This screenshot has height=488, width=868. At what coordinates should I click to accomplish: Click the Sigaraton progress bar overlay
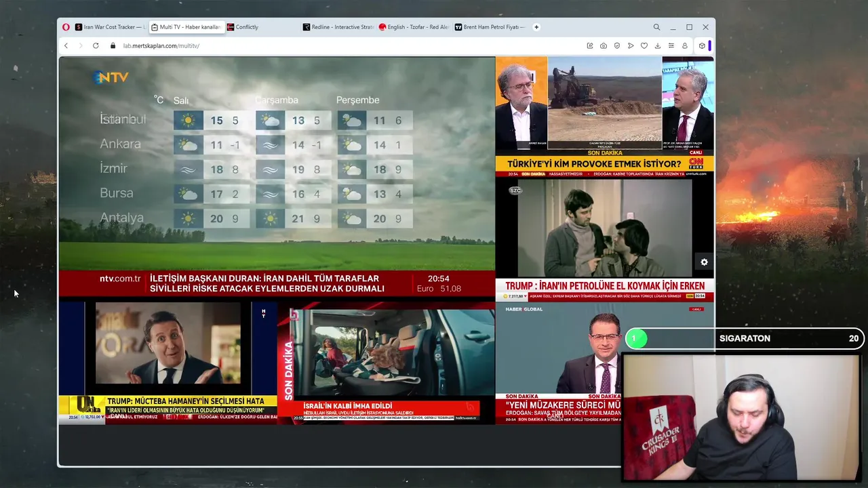pyautogui.click(x=744, y=338)
